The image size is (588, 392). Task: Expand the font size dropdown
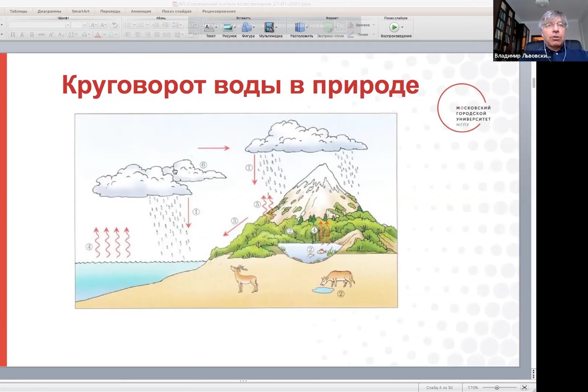(x=84, y=25)
